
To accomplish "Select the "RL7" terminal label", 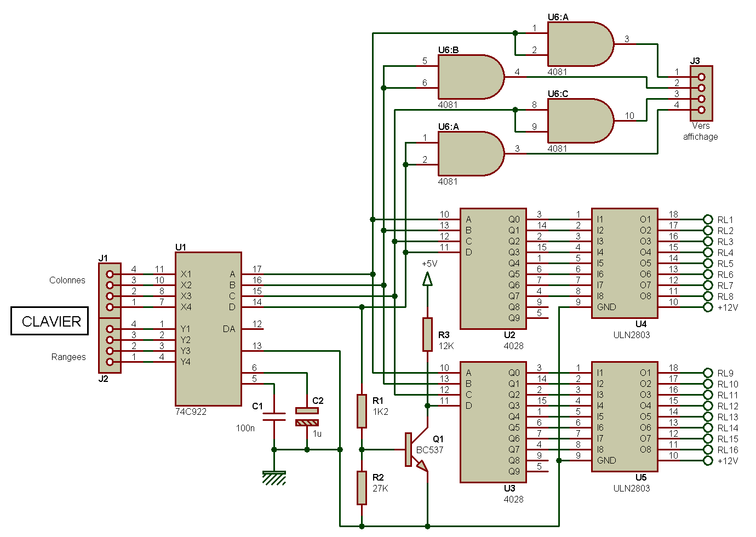I will 725,285.
